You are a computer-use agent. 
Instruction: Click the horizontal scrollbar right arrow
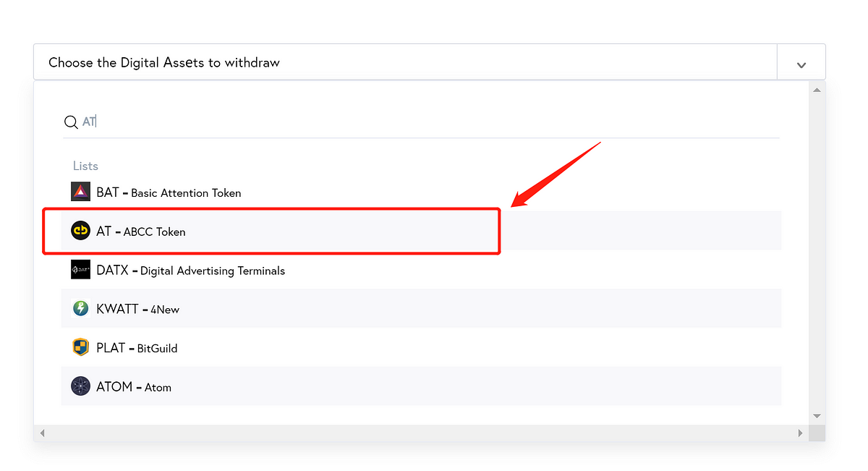800,433
